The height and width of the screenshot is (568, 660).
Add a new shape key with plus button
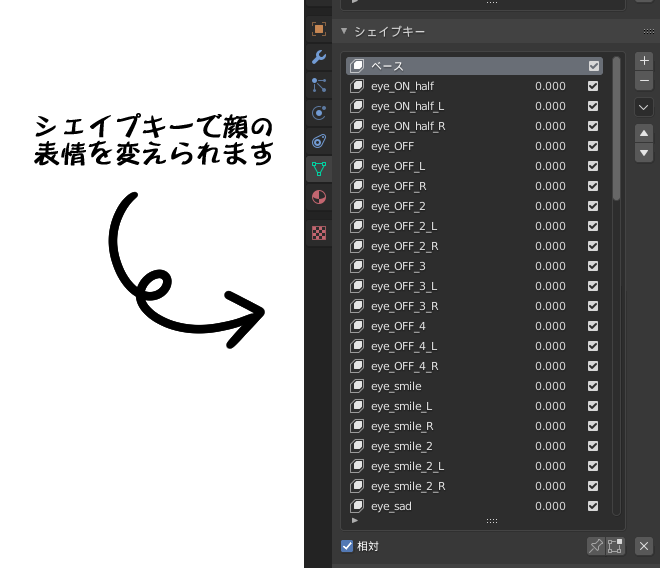click(644, 61)
